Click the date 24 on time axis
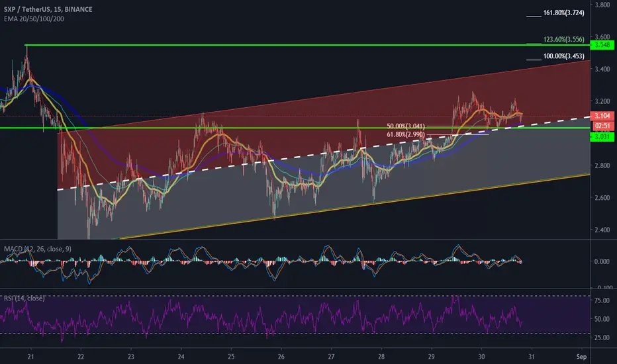This screenshot has width=617, height=364. (181, 357)
